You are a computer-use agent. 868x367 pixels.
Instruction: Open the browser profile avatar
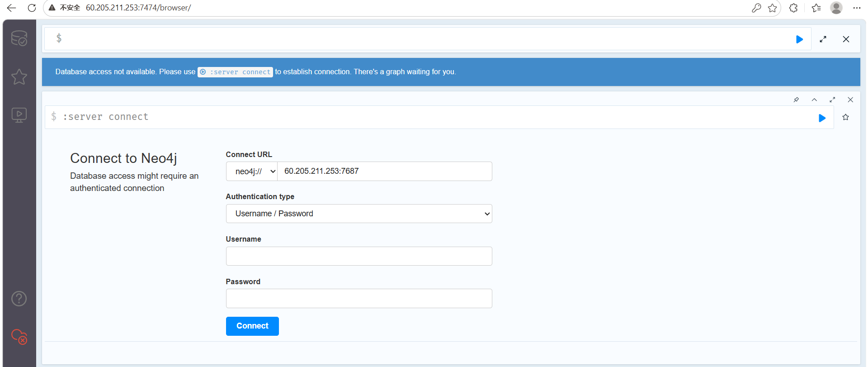click(x=836, y=8)
